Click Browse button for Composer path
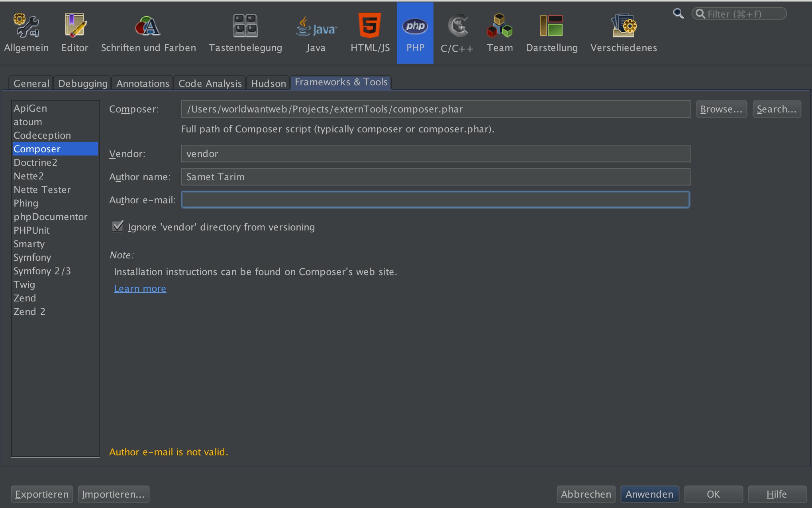The image size is (812, 508). tap(721, 109)
